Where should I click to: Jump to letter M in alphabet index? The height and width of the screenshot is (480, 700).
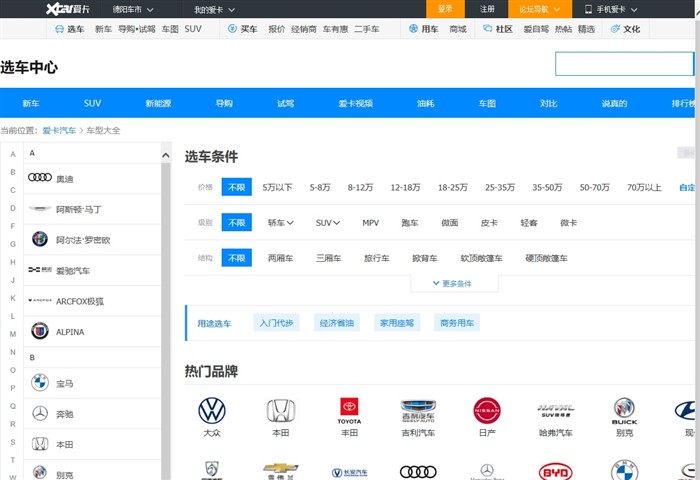click(x=13, y=334)
